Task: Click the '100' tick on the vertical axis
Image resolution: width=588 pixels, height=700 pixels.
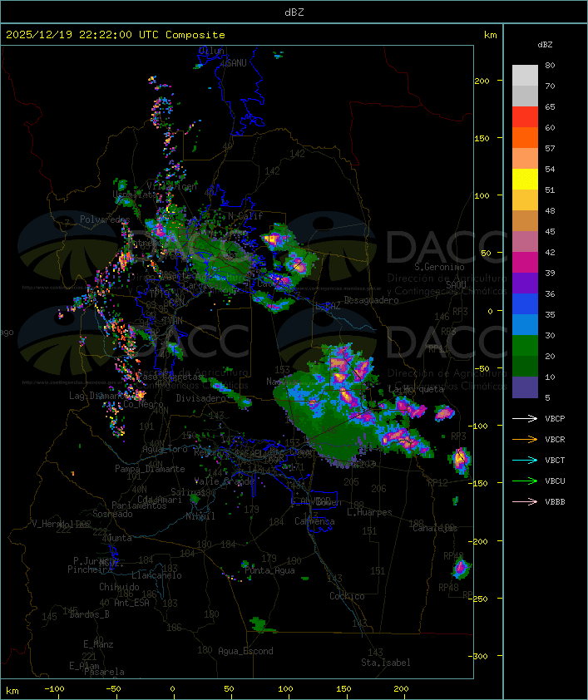Action: coord(482,195)
